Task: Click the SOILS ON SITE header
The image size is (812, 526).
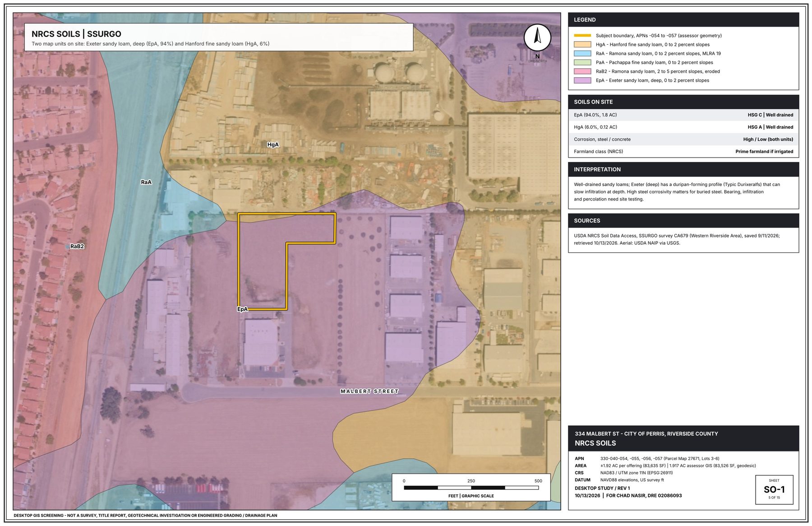Action: coord(683,102)
